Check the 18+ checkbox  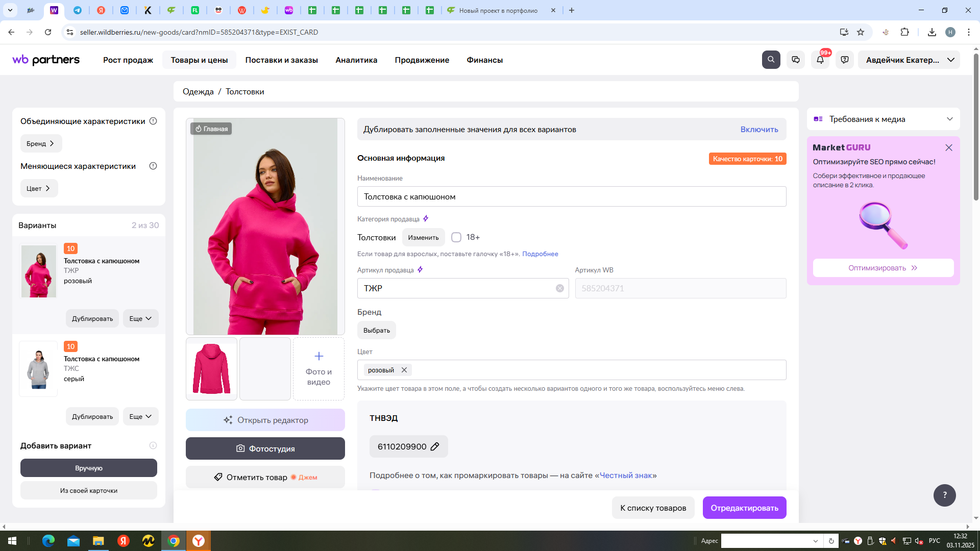tap(456, 237)
